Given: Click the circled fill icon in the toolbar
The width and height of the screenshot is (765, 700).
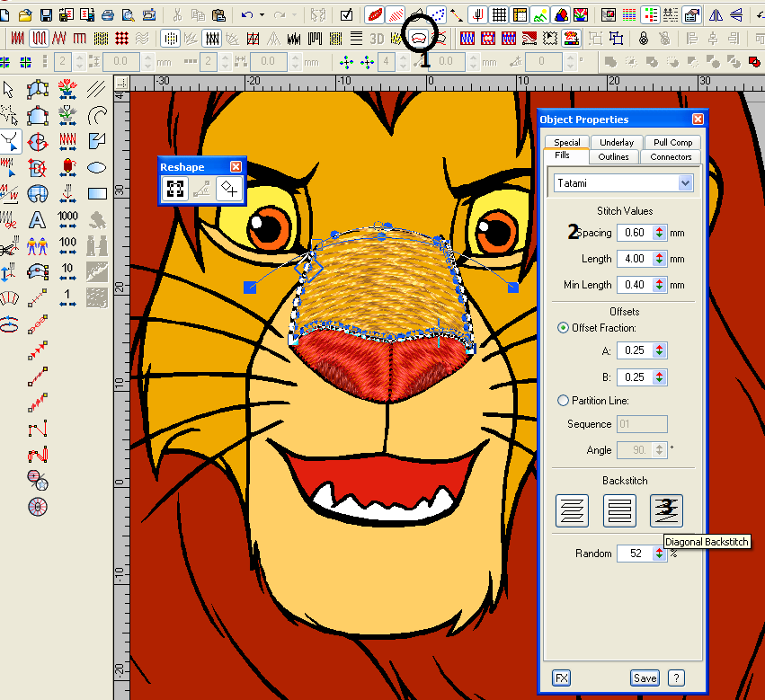Looking at the screenshot, I should click(x=419, y=38).
